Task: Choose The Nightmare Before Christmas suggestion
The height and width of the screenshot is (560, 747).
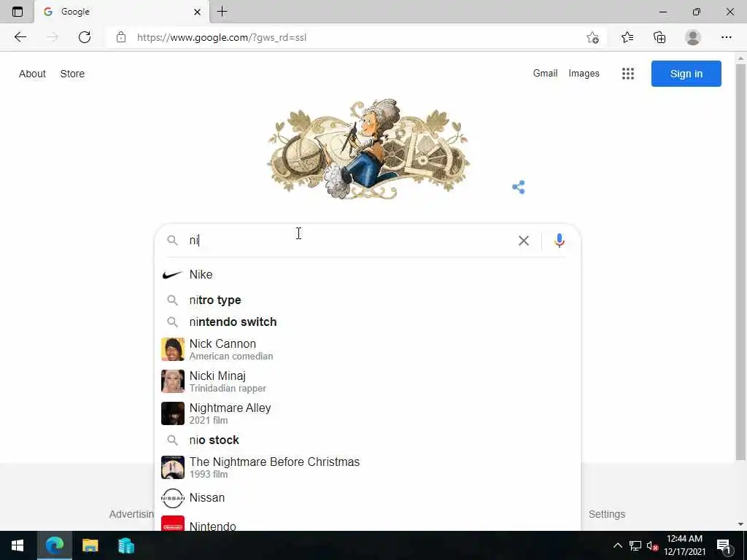Action: point(368,467)
